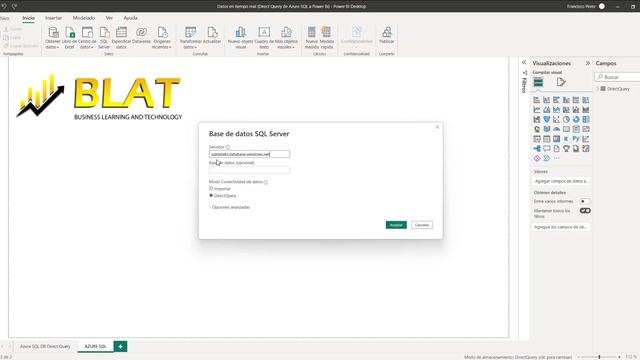
Task: Select the pie chart visual
Action: coord(566,120)
